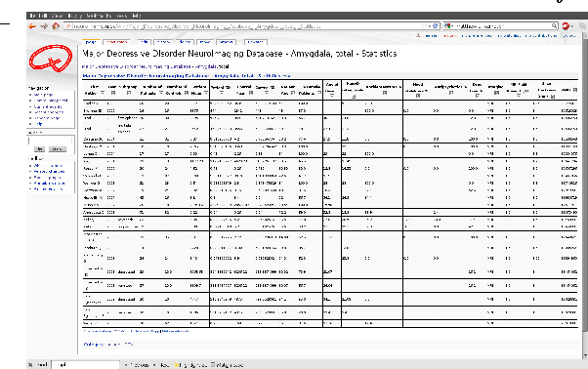Close the find bar with its X icon
The image size is (588, 369).
point(30,364)
